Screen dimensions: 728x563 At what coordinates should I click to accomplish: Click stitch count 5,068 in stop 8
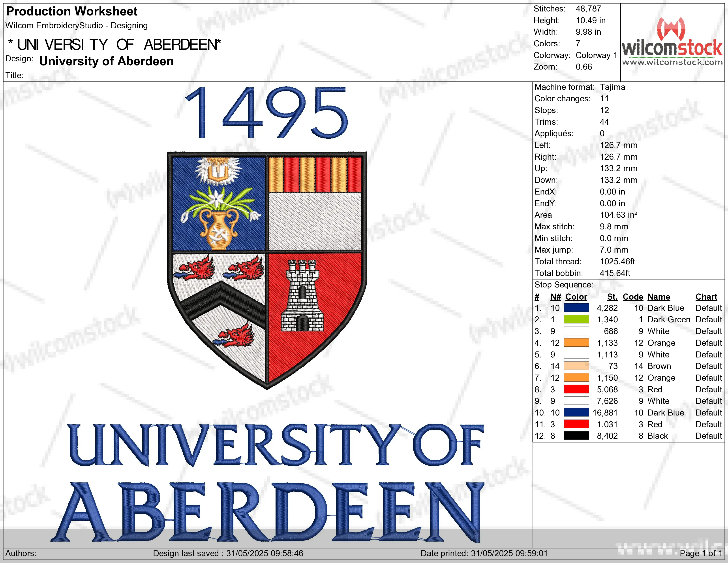tap(607, 389)
